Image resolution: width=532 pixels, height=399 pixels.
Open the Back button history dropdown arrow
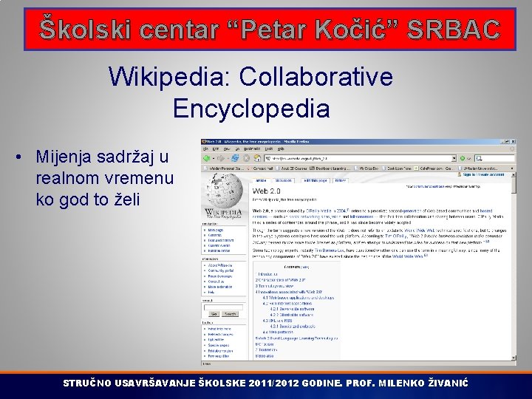point(213,158)
